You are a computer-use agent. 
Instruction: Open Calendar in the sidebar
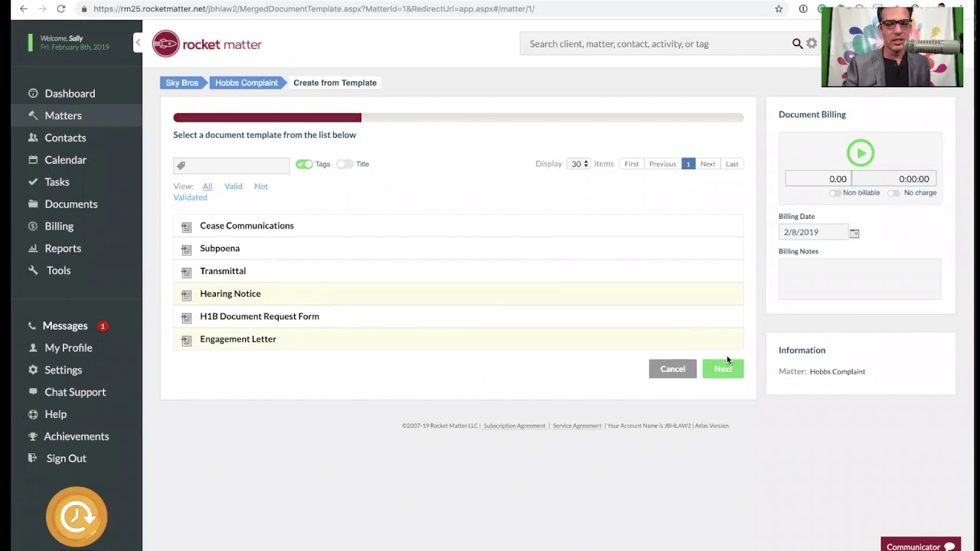pyautogui.click(x=65, y=160)
